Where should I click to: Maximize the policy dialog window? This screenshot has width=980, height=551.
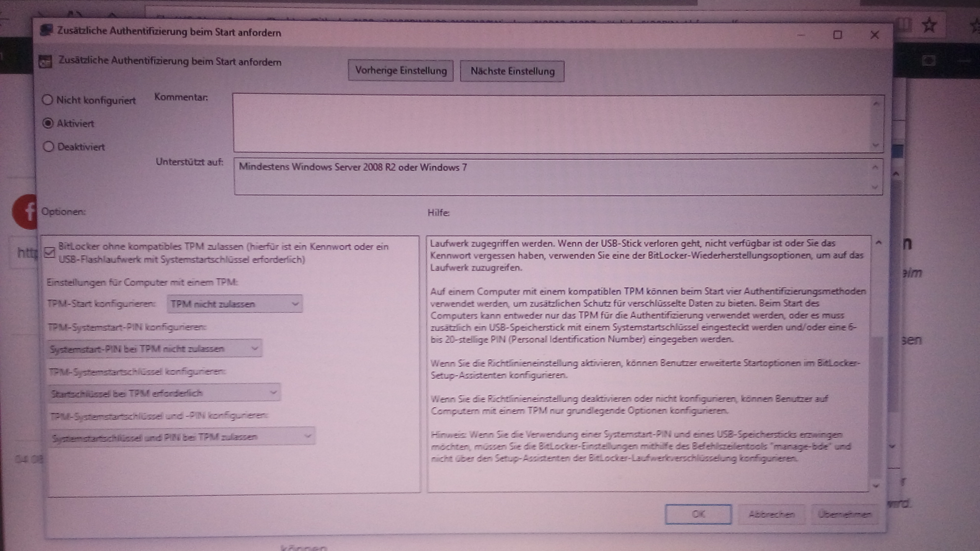click(x=837, y=35)
